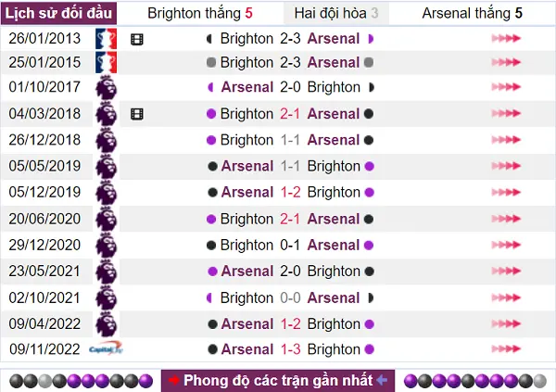
Task: Open details arrows for 26/12/2018 match
Action: (x=506, y=140)
